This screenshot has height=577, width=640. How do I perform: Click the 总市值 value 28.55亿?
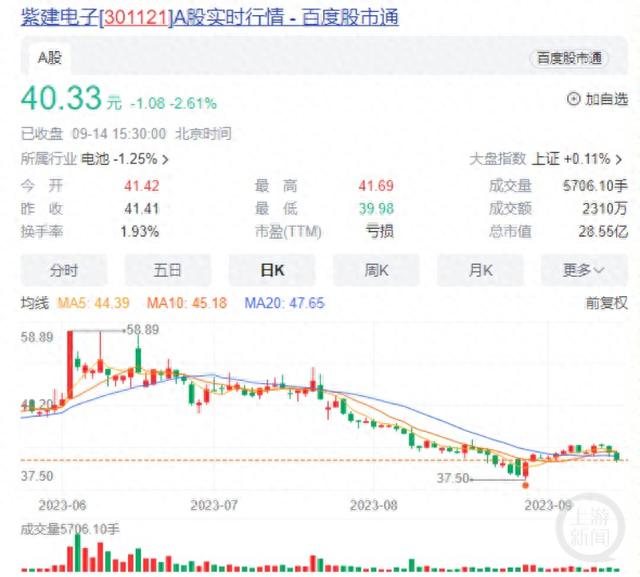[x=603, y=232]
